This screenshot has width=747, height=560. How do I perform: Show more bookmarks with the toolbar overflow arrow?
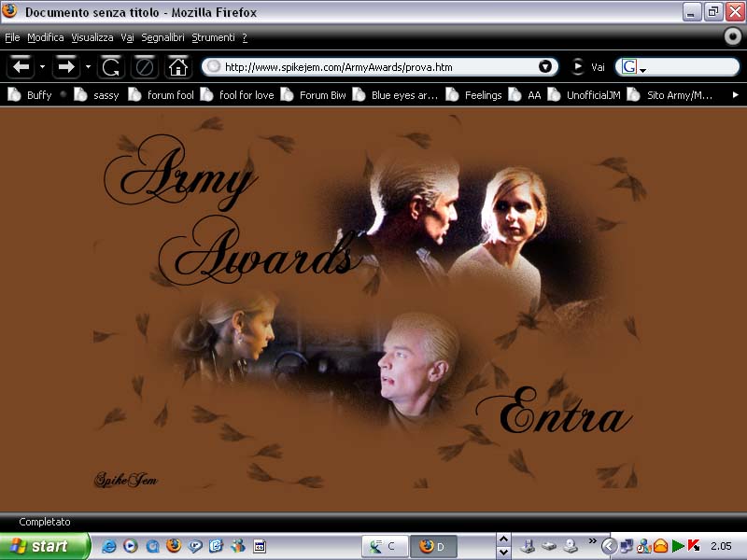click(x=735, y=95)
